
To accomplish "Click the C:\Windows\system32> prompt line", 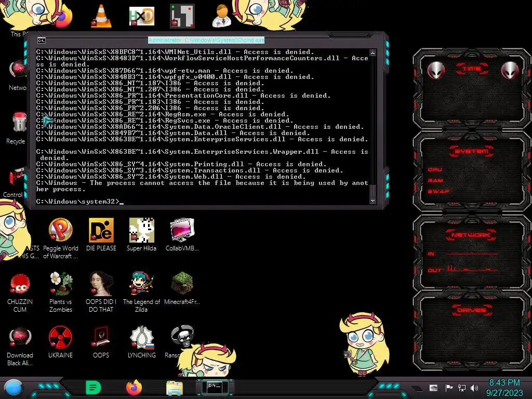I will pos(79,202).
